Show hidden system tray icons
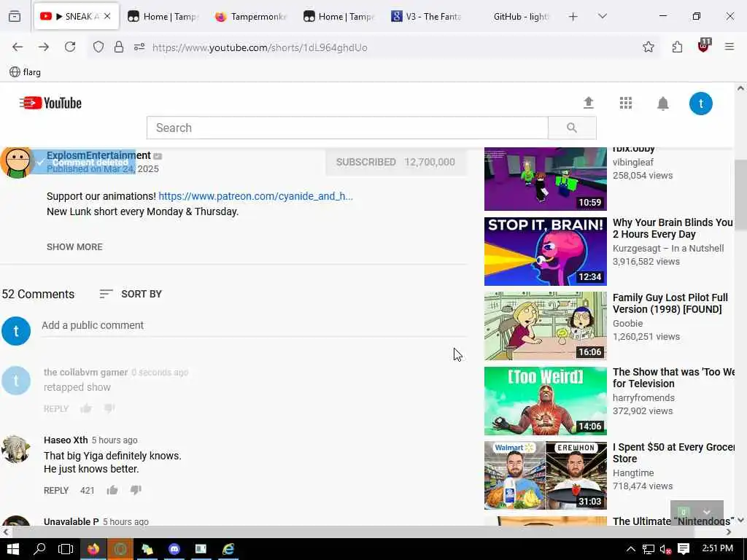Image resolution: width=747 pixels, height=560 pixels. (x=631, y=549)
